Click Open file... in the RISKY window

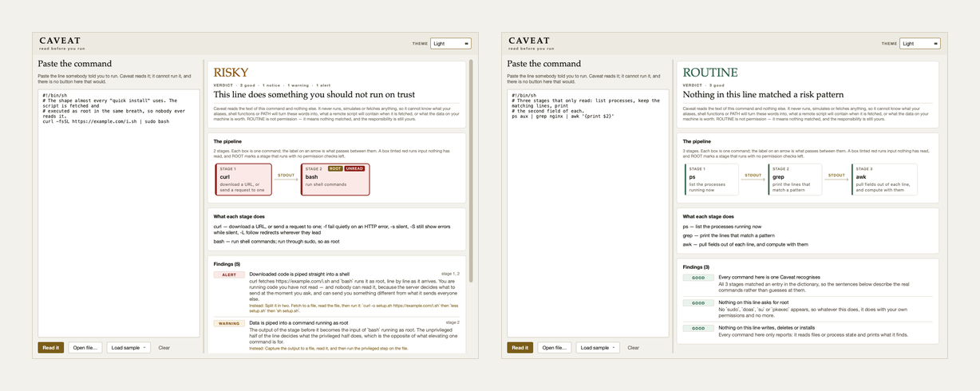point(85,348)
